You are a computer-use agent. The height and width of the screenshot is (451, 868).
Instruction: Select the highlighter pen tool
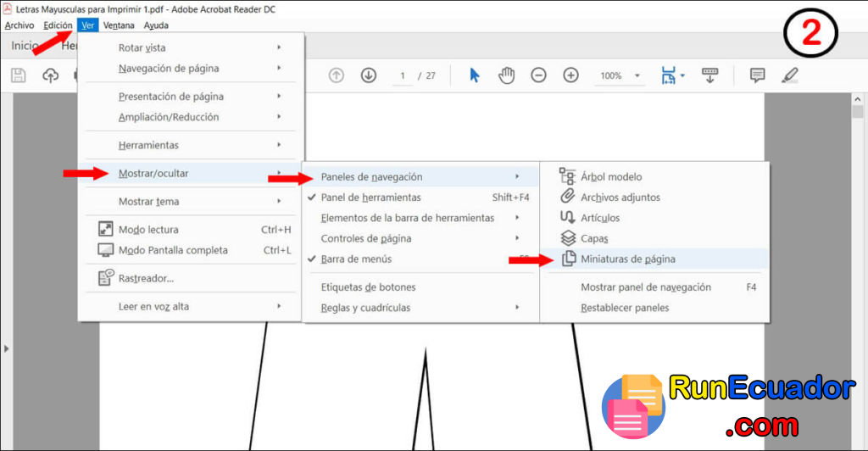[x=790, y=75]
